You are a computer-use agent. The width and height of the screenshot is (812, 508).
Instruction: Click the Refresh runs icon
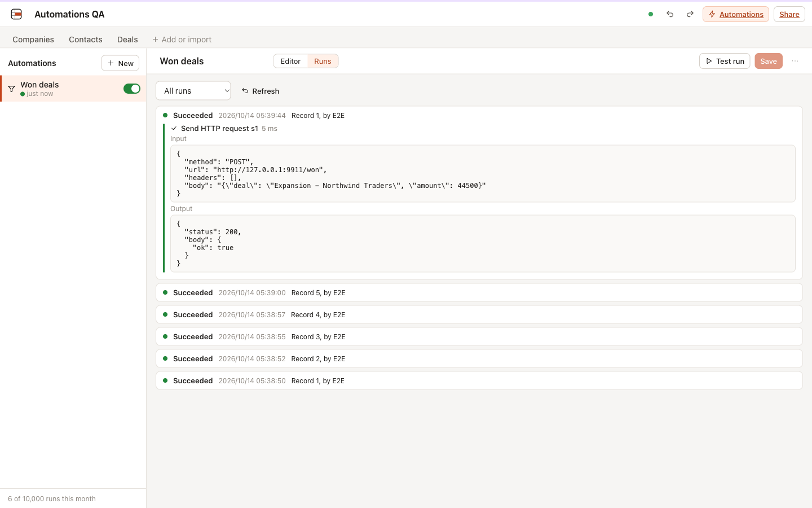coord(245,91)
